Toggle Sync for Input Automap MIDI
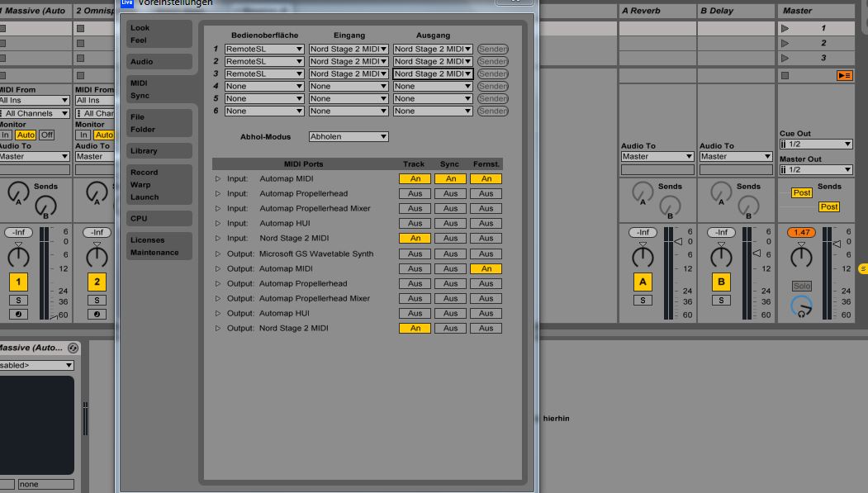868x493 pixels. point(451,178)
